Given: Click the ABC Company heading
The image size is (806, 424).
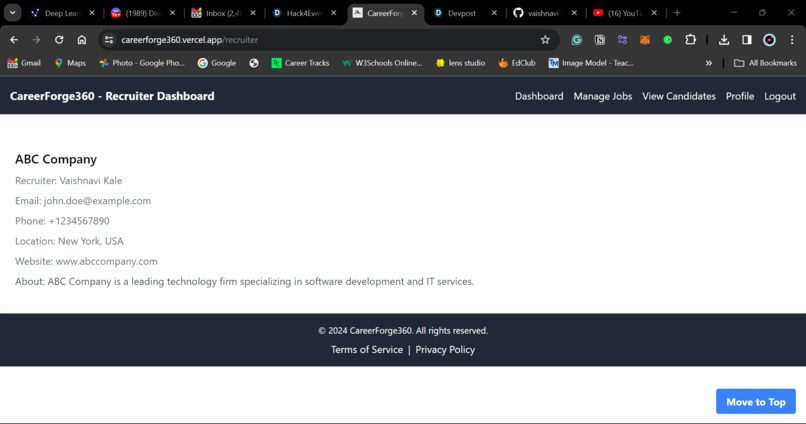Looking at the screenshot, I should coord(56,159).
